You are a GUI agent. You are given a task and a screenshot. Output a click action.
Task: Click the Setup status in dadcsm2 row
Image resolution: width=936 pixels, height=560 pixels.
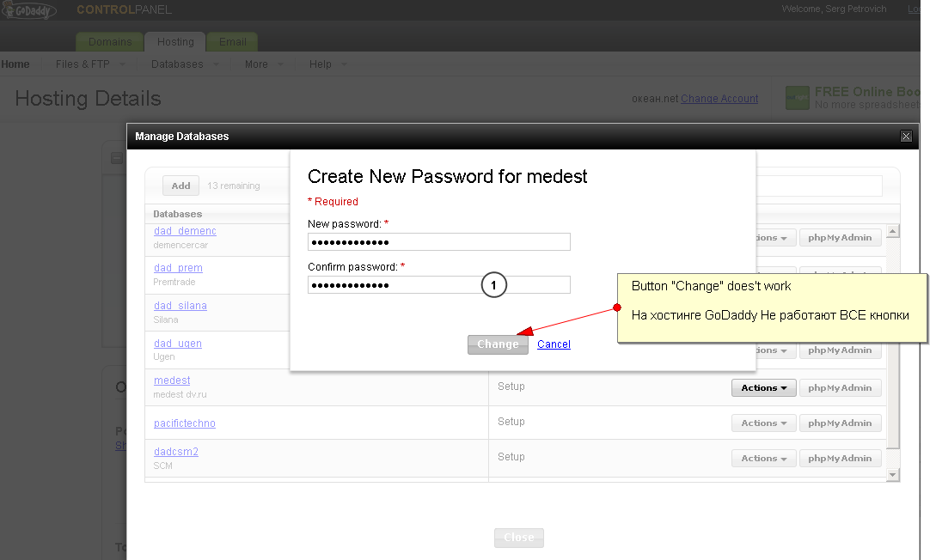pos(511,457)
